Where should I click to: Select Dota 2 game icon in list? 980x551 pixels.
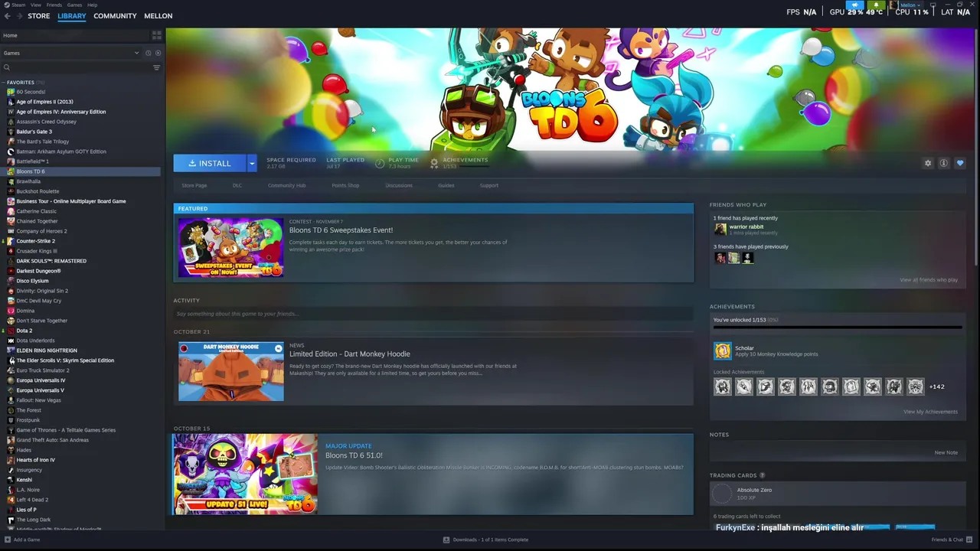point(11,331)
